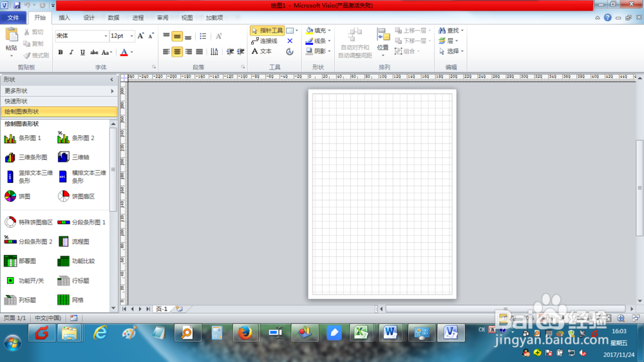Expand the 更多形状 more shapes menu
The width and height of the screenshot is (644, 362).
pyautogui.click(x=58, y=91)
